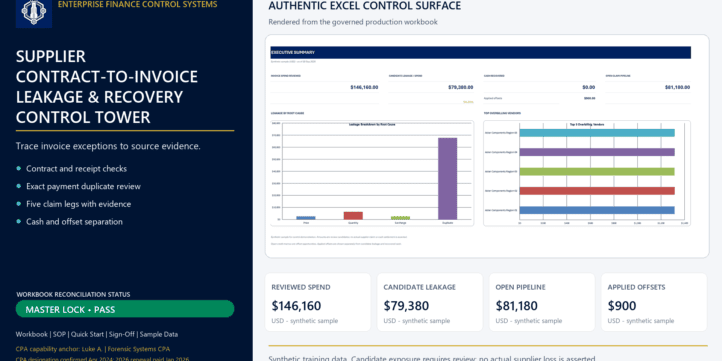Image resolution: width=722 pixels, height=361 pixels.
Task: Click 'Workbook Reconciliation Status' label
Action: coord(73,294)
